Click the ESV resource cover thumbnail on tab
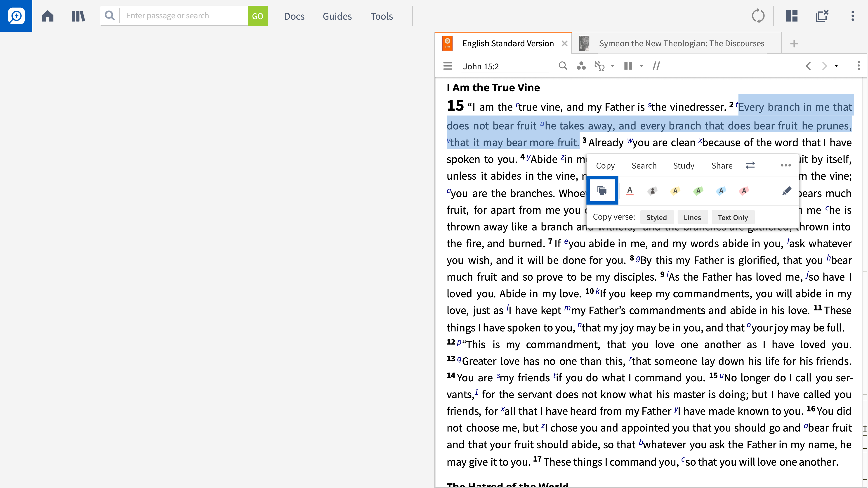The width and height of the screenshot is (868, 488). (x=448, y=43)
